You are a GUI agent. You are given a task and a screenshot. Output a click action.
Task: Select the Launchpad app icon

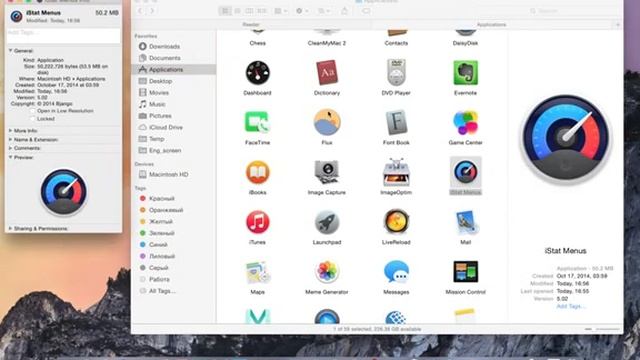pyautogui.click(x=327, y=222)
